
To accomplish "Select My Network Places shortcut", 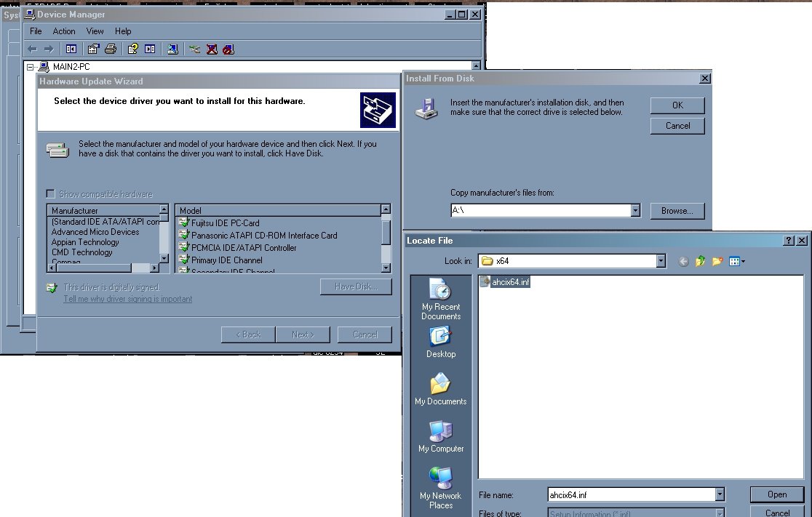I will coord(441,489).
